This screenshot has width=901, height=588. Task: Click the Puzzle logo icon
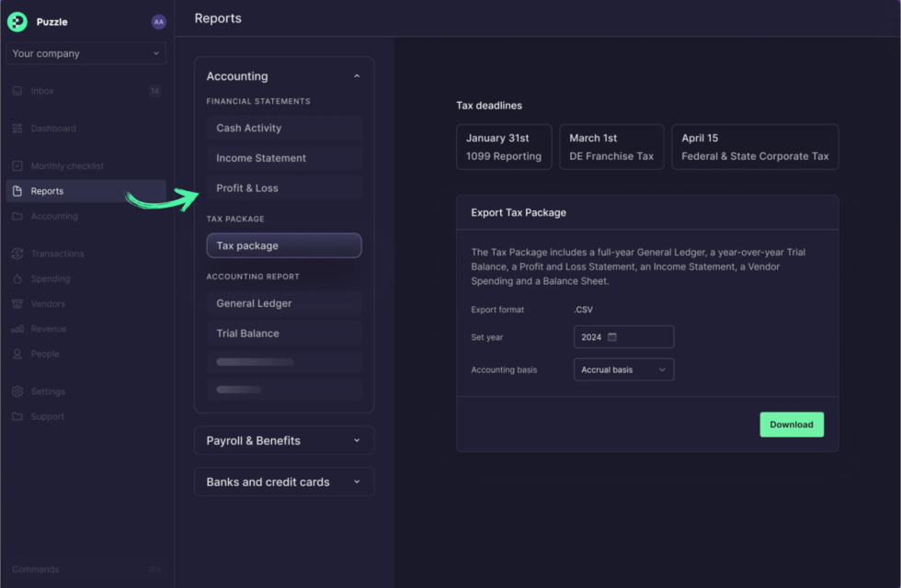(17, 22)
